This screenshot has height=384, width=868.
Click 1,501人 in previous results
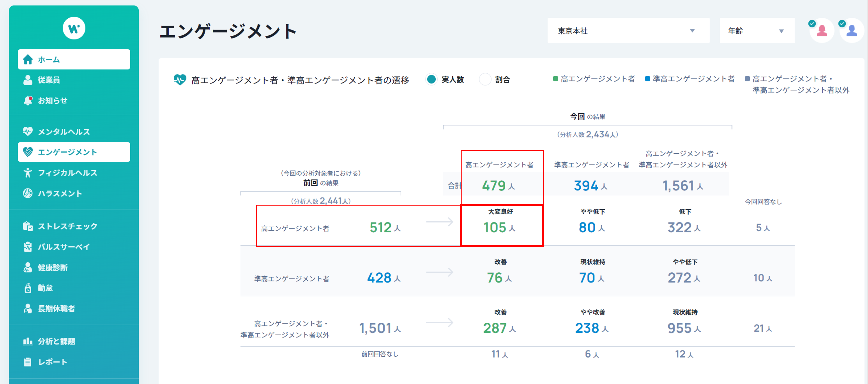(380, 328)
